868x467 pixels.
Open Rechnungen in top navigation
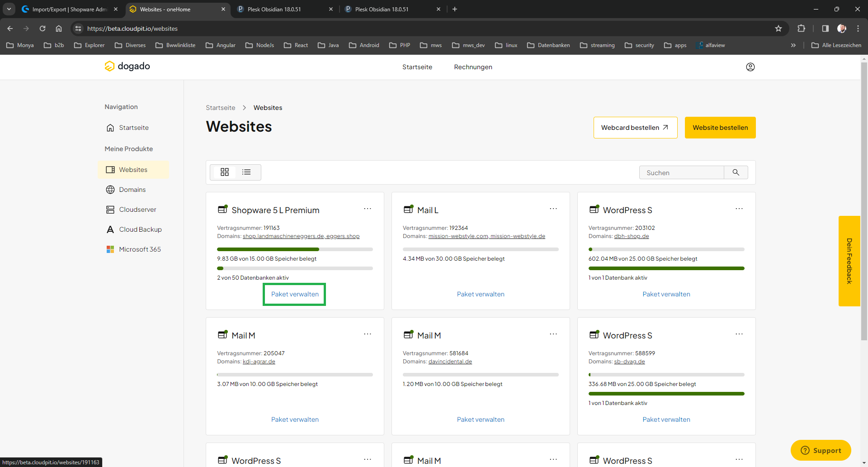[473, 67]
